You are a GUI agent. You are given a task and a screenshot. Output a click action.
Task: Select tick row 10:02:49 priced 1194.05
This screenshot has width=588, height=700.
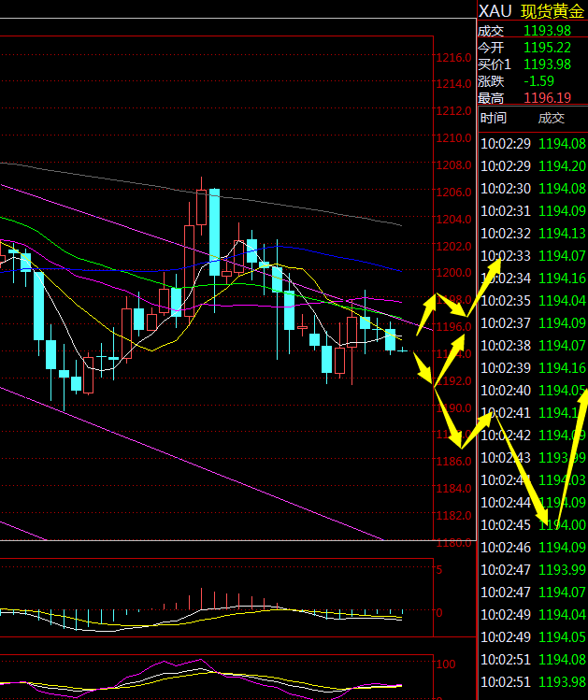[533, 637]
